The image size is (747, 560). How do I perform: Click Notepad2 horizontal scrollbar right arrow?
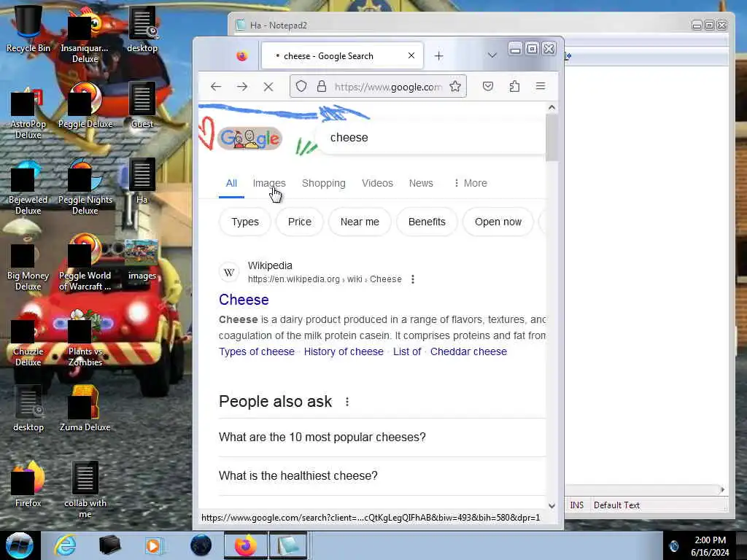[x=723, y=489]
